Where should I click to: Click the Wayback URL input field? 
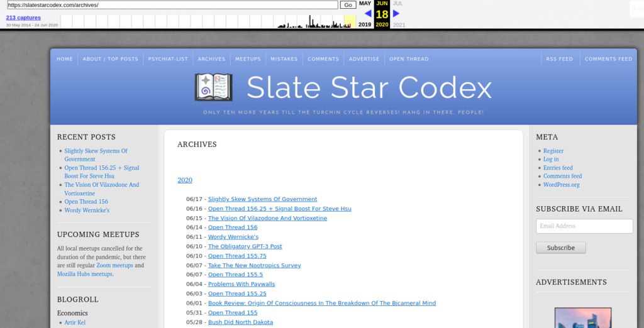(x=172, y=5)
